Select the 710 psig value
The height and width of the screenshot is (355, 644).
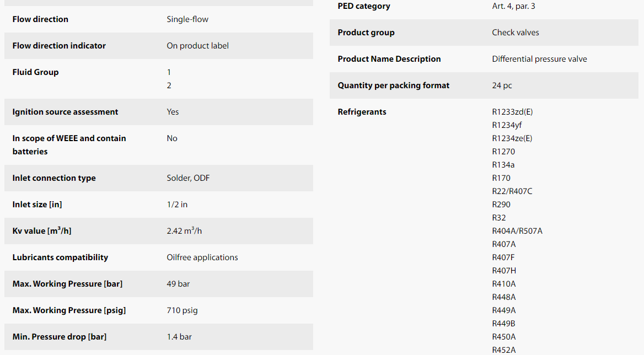(x=182, y=310)
